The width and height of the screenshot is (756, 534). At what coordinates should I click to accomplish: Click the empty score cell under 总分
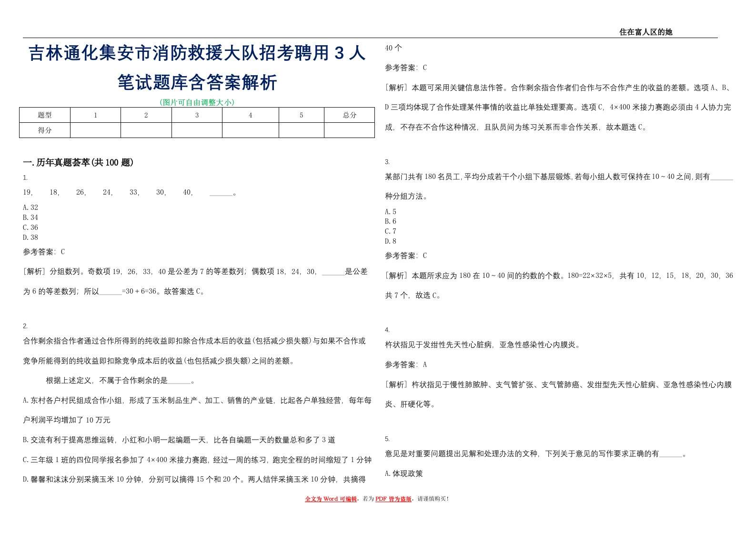pyautogui.click(x=349, y=130)
